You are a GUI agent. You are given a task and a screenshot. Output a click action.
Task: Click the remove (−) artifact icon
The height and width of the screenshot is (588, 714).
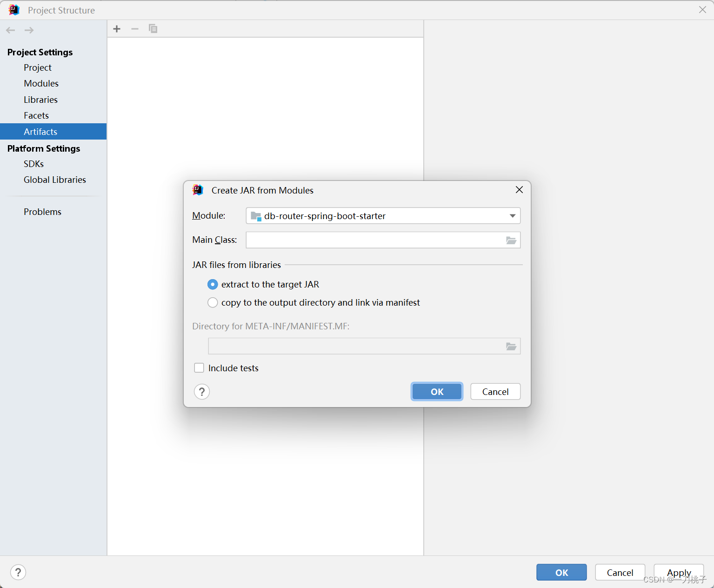pos(134,28)
